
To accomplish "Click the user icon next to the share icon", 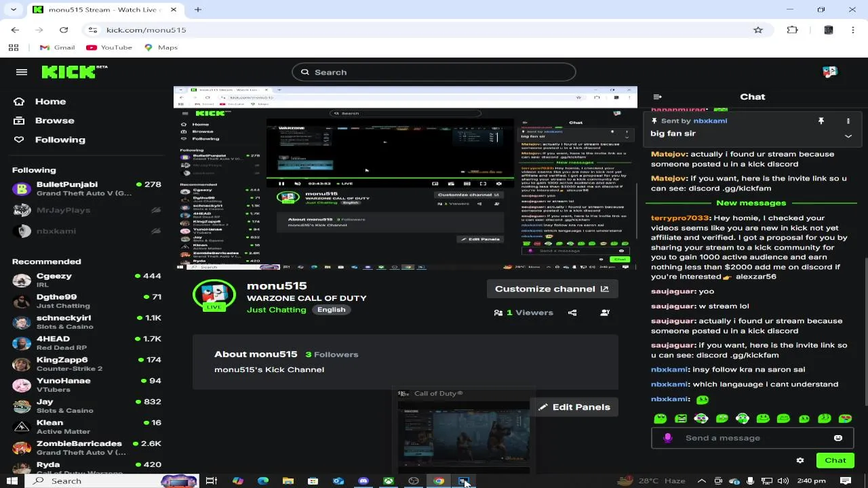I will click(605, 312).
